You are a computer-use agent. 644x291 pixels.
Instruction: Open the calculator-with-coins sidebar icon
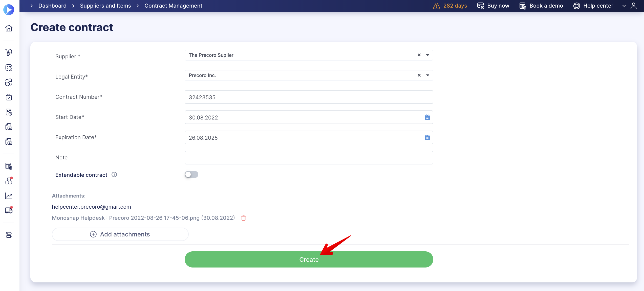click(x=9, y=166)
